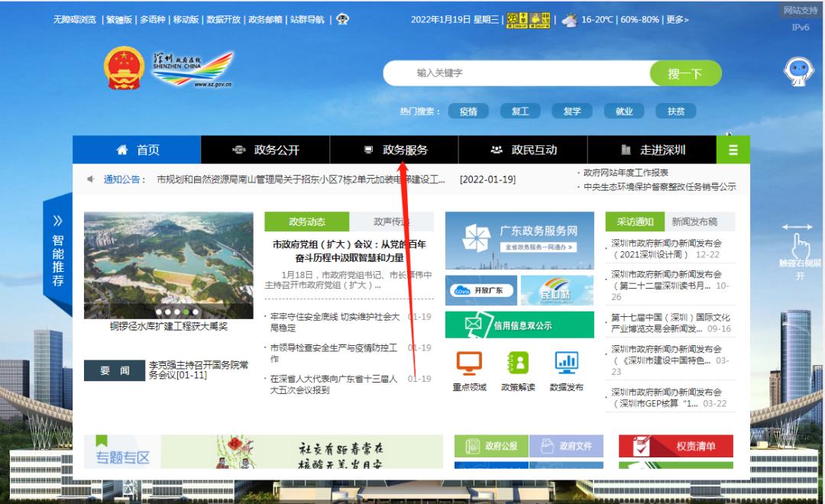
Task: Open the 政务服务 navigation menu
Action: (x=395, y=150)
